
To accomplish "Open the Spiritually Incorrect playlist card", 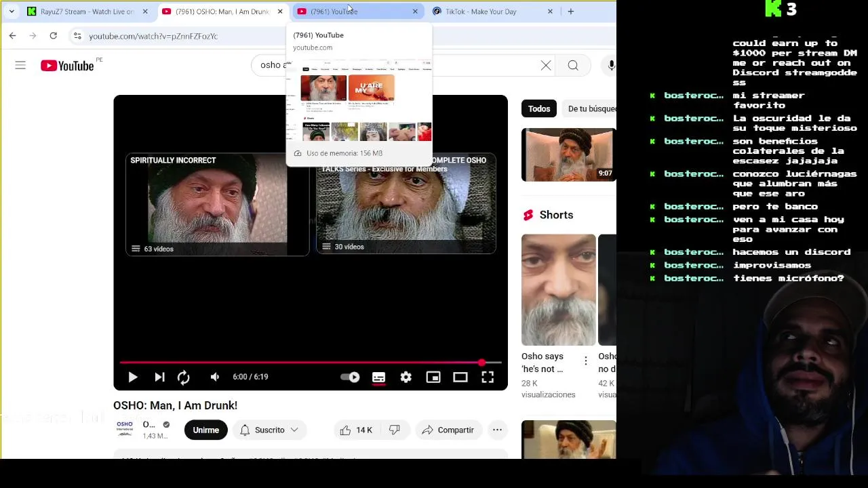I will [218, 205].
